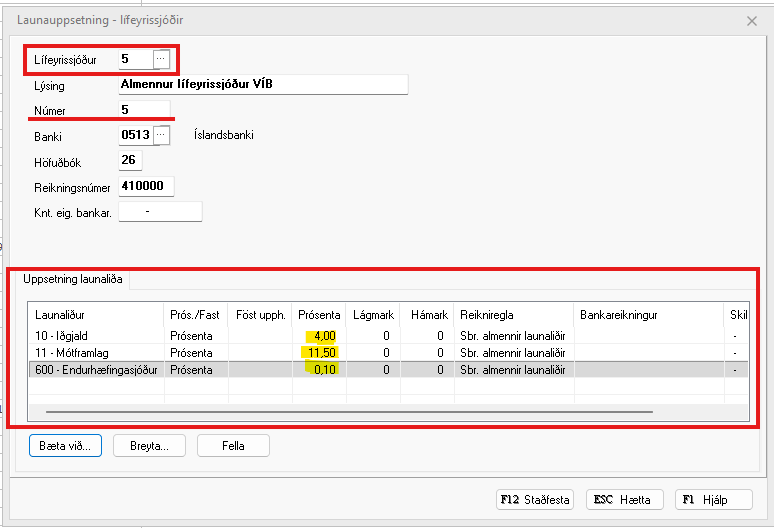
Task: Click the Númer input field
Action: [x=144, y=109]
